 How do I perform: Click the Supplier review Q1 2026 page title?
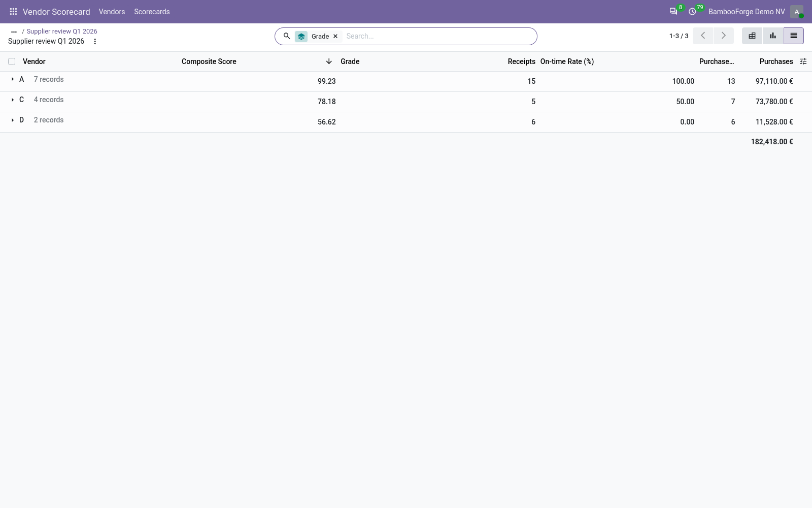click(46, 41)
